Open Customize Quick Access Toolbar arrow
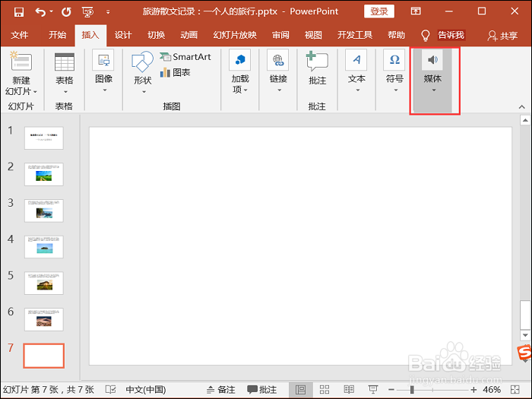The height and width of the screenshot is (399, 532). [108, 12]
